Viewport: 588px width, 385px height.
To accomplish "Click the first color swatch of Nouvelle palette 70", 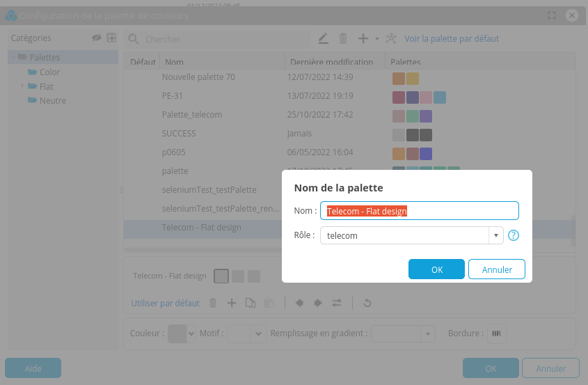I will pyautogui.click(x=399, y=79).
